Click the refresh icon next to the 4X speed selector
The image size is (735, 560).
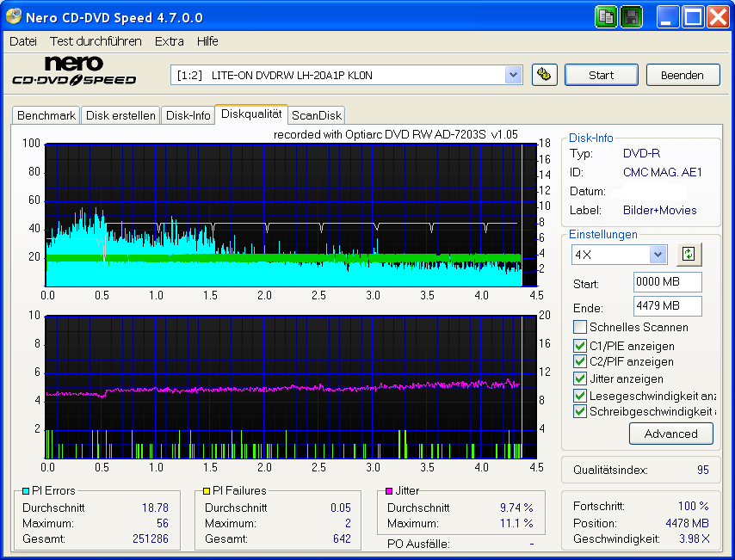pos(689,254)
